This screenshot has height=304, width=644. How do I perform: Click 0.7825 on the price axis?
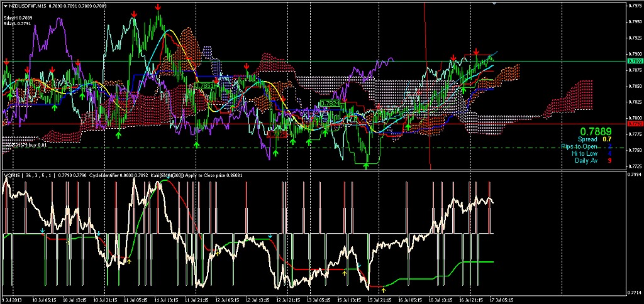click(x=635, y=102)
